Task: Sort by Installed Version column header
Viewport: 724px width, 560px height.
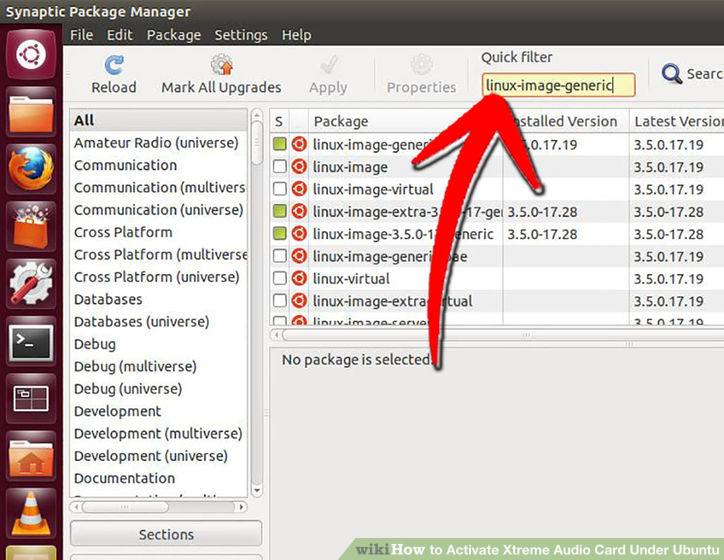Action: tap(566, 121)
